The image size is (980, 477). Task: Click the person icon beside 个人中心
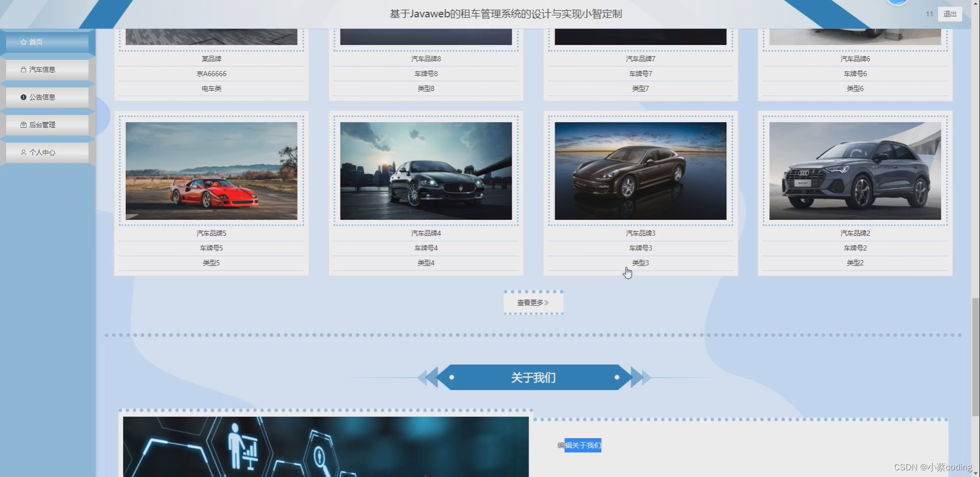[24, 152]
